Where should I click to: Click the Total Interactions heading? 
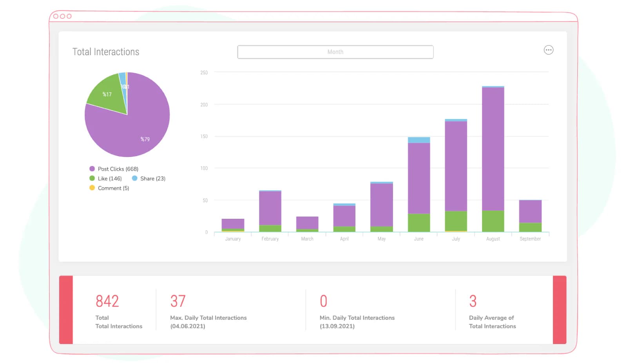106,52
